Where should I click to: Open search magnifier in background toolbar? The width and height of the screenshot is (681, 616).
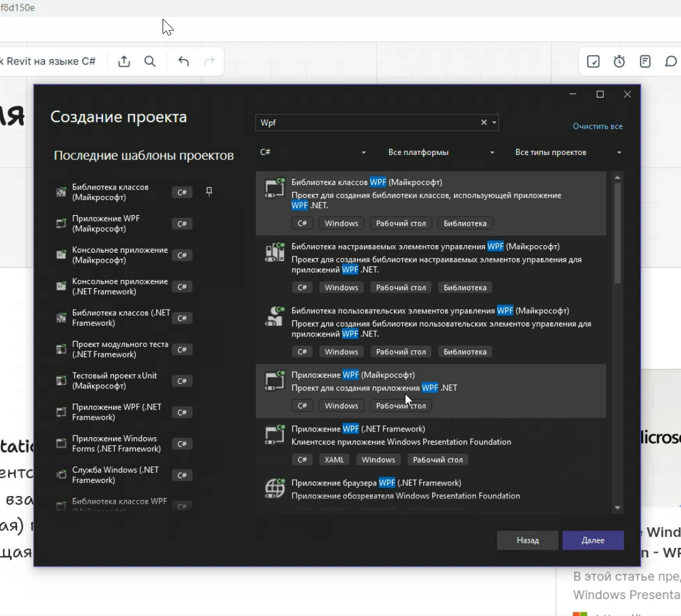click(x=150, y=61)
